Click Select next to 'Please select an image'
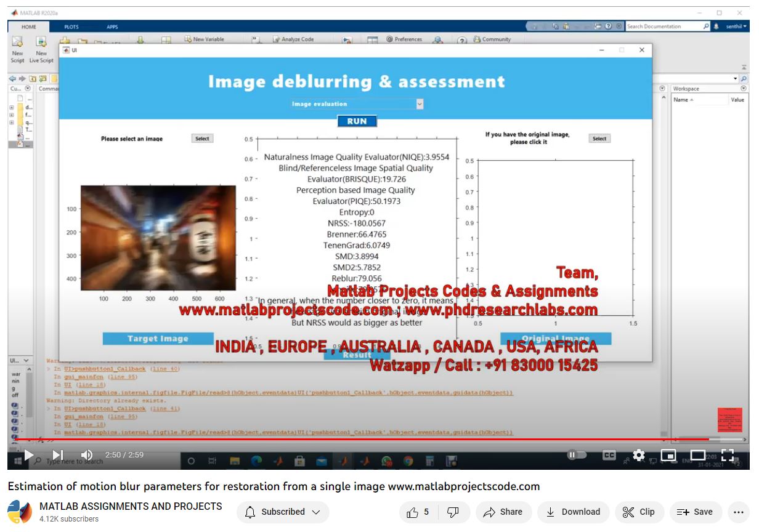759x532 pixels. tap(202, 139)
